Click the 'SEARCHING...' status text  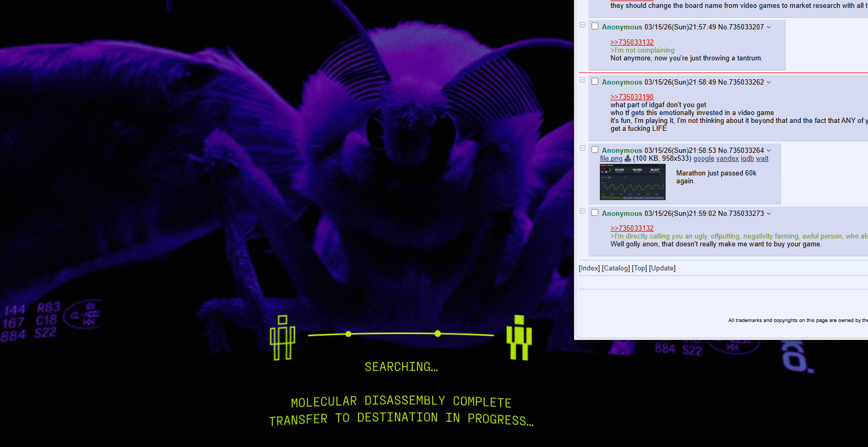tap(401, 367)
